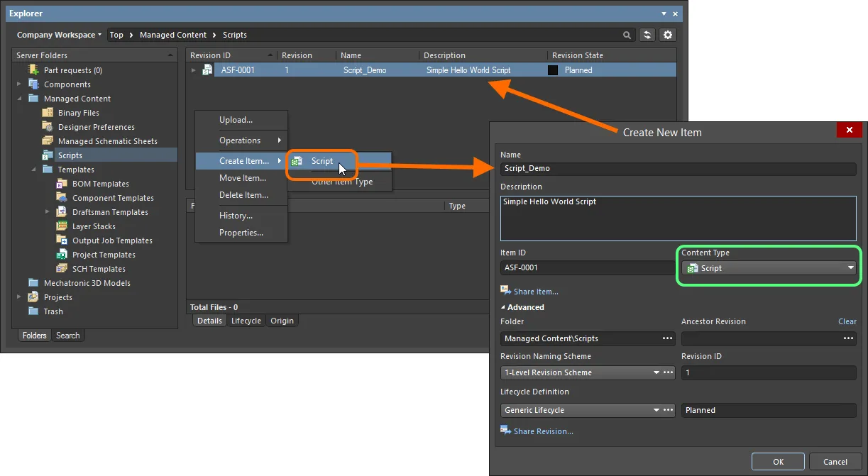Choose Delete Item... from context menu
This screenshot has width=868, height=476.
[x=241, y=195]
